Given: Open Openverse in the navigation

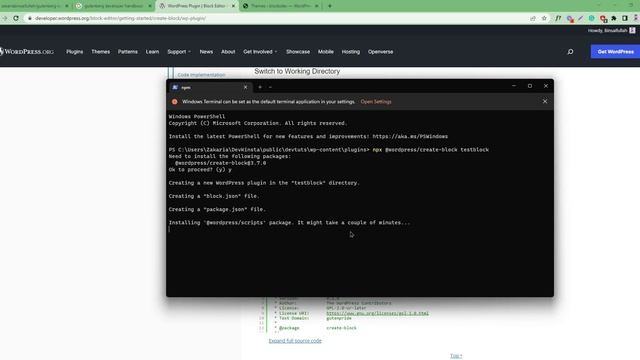Looking at the screenshot, I should (380, 52).
